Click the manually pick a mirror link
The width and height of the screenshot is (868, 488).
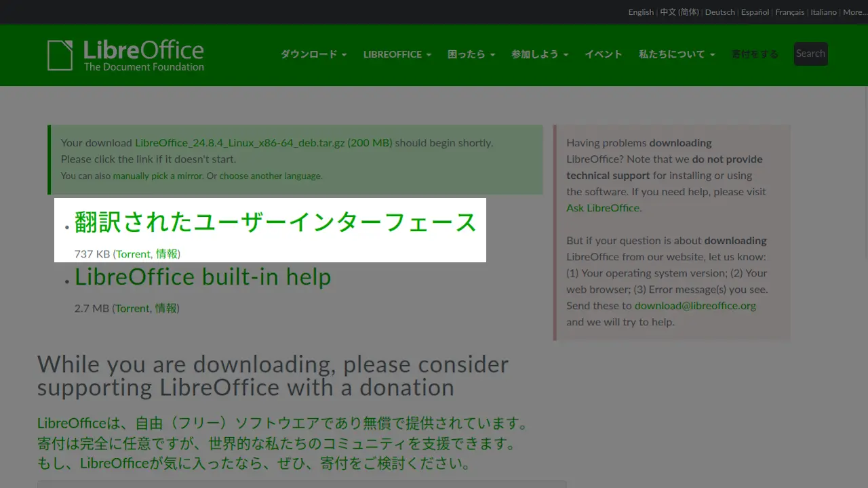(x=157, y=176)
